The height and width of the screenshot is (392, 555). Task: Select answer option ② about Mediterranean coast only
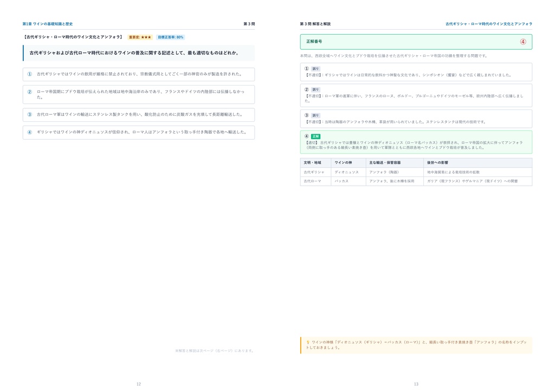139,94
